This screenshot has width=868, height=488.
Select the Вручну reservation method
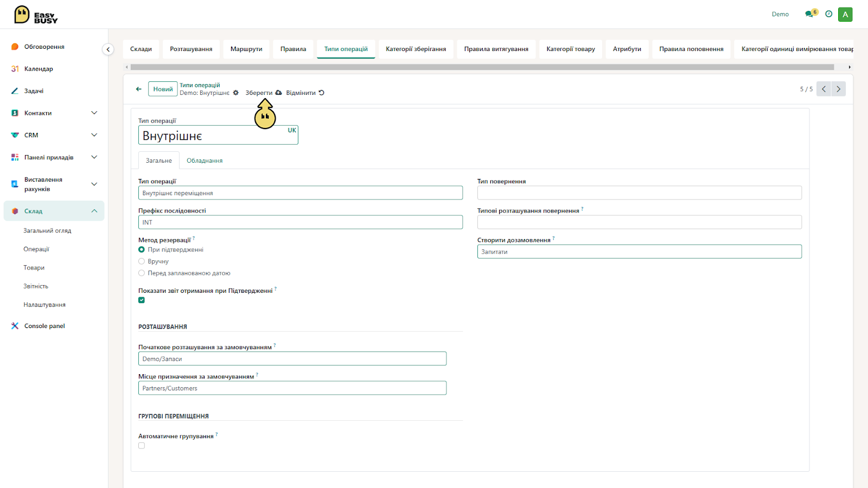[142, 261]
